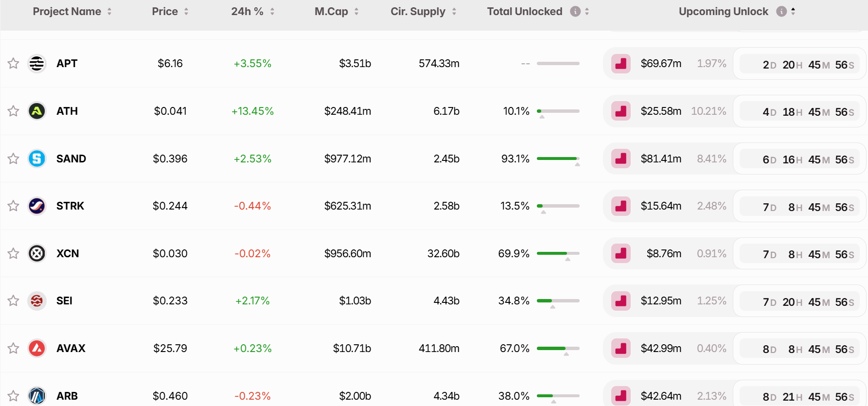Viewport: 868px width, 406px height.
Task: Open the APT project name link
Action: (67, 64)
